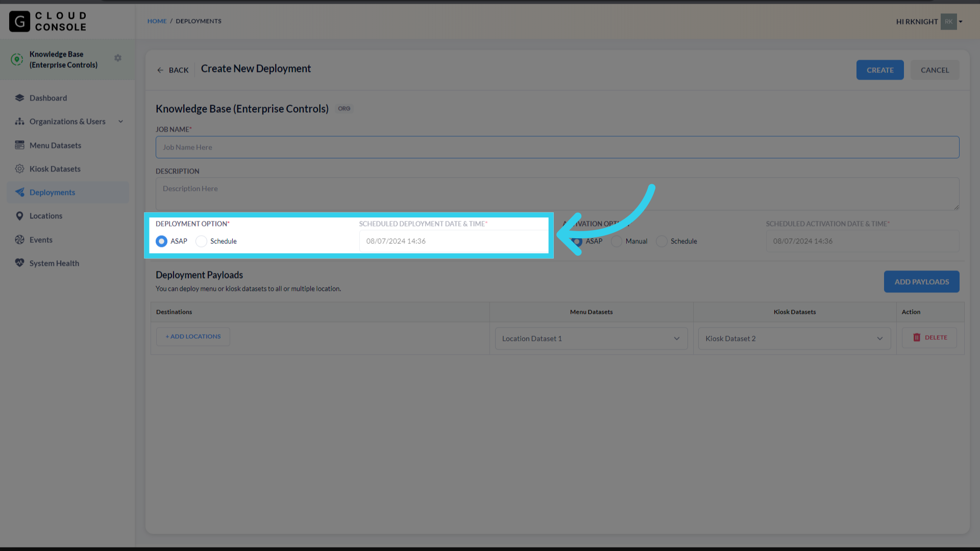Click the Menu Datasets column header

(591, 312)
